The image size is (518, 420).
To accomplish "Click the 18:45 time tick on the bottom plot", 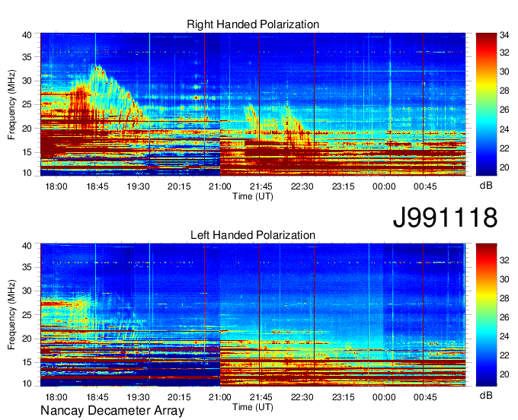I will [98, 397].
